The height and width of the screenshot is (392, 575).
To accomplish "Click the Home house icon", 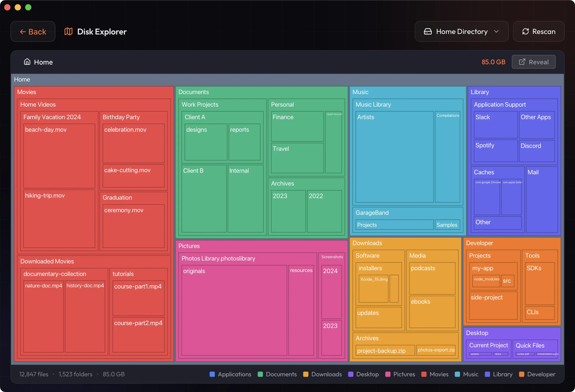I will 27,62.
